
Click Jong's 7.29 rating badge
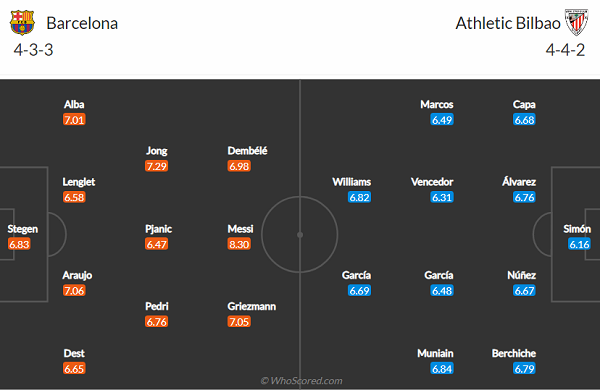(x=157, y=166)
